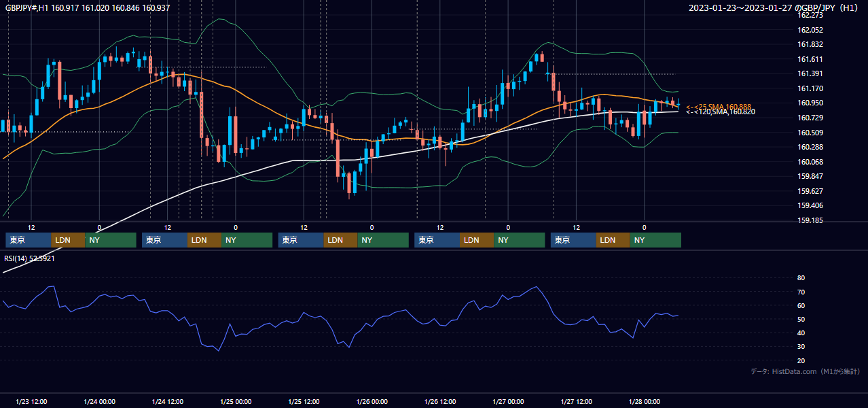Click price axis value 161.832

[x=810, y=44]
